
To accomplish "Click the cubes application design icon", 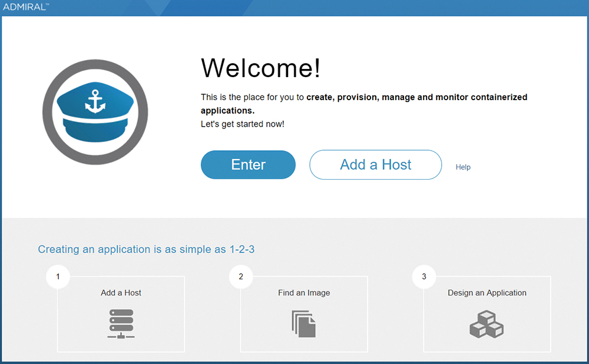I will 487,324.
